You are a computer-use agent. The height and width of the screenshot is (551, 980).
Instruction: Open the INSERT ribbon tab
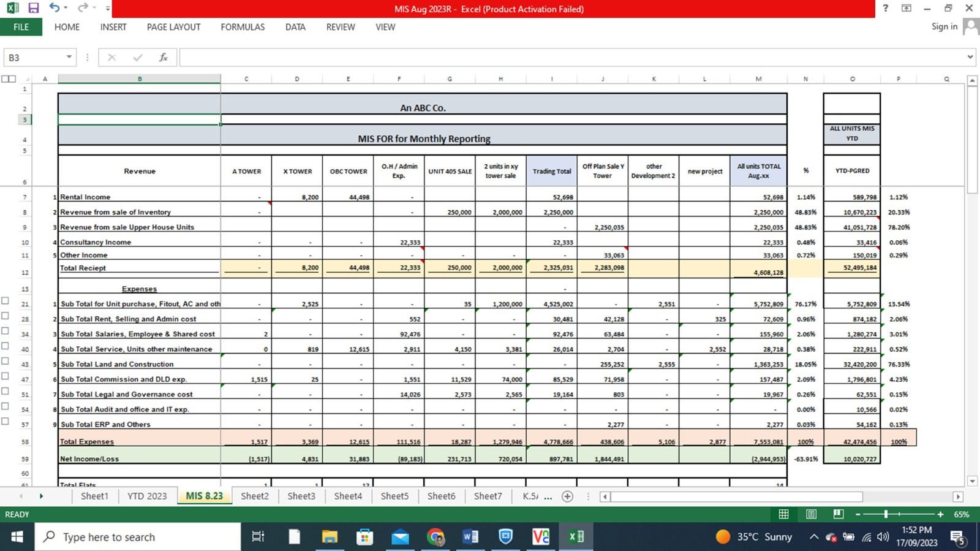pyautogui.click(x=113, y=27)
